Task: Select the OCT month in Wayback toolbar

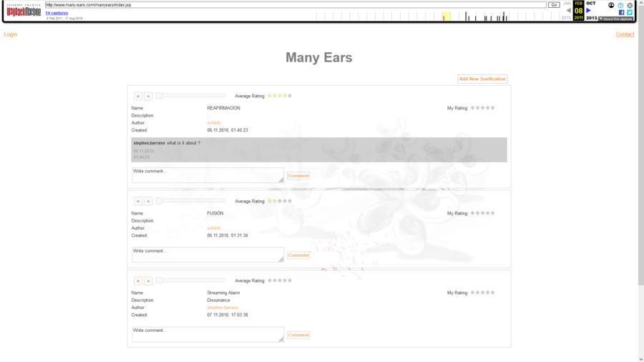Action: (x=590, y=4)
